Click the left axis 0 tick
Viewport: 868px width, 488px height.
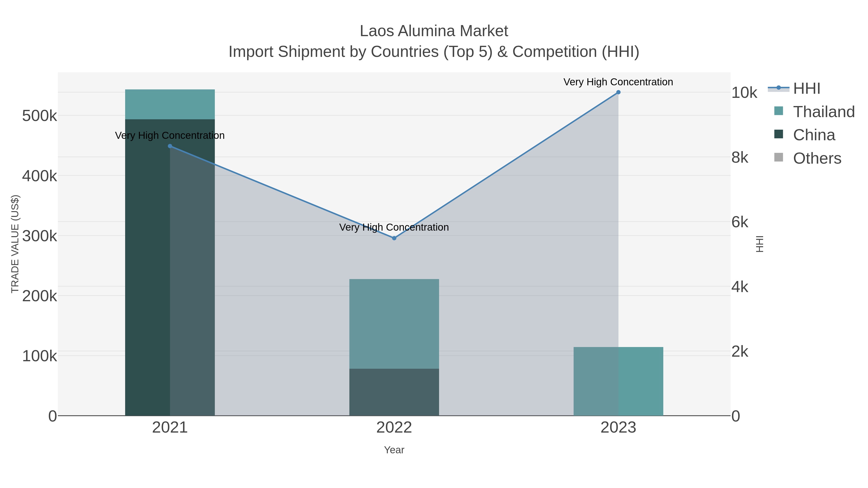53,416
